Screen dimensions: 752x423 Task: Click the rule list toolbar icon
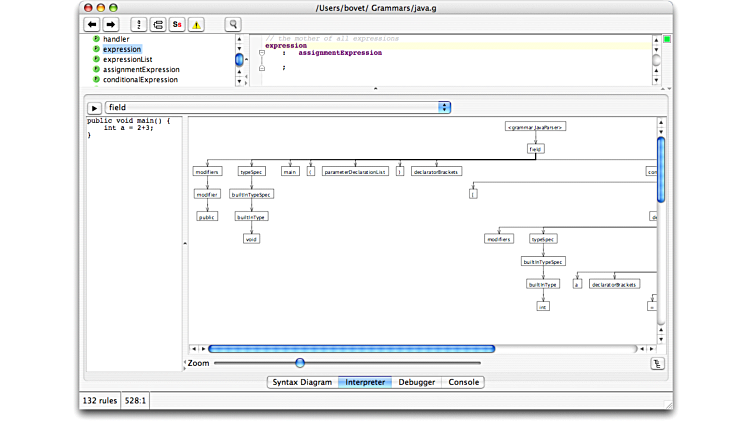click(157, 24)
